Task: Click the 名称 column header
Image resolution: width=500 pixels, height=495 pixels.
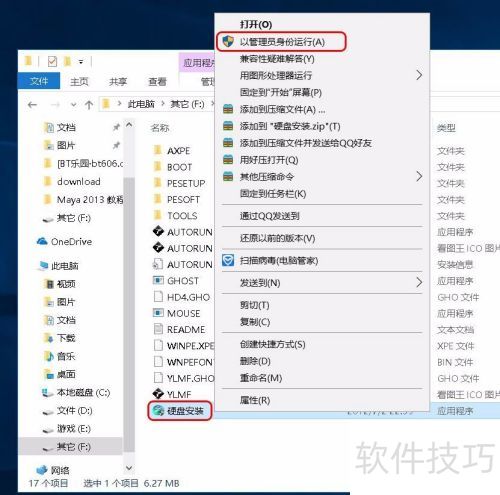Action: 160,128
